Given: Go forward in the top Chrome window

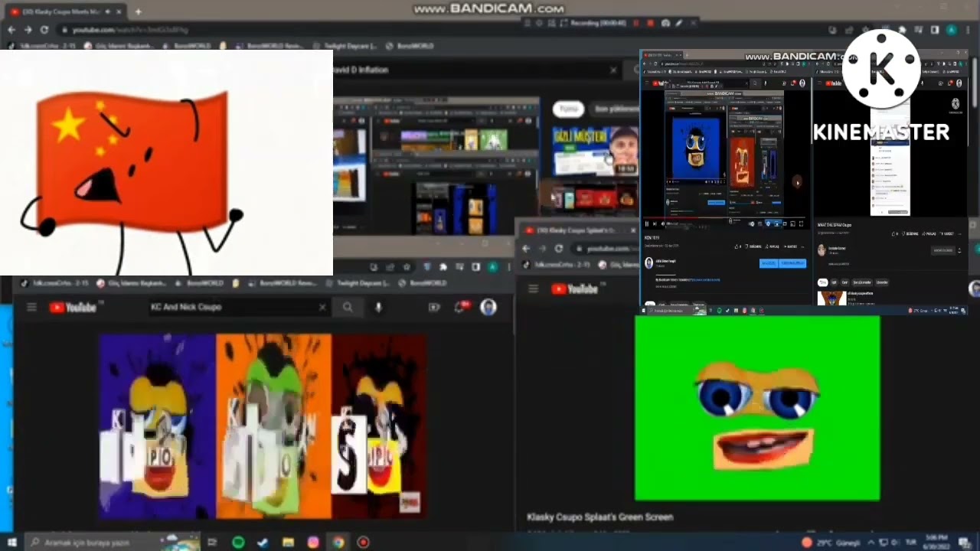Looking at the screenshot, I should pos(28,29).
